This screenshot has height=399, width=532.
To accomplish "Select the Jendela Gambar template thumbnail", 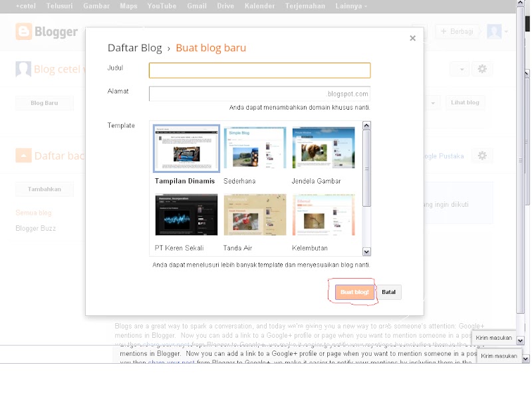I will click(323, 148).
